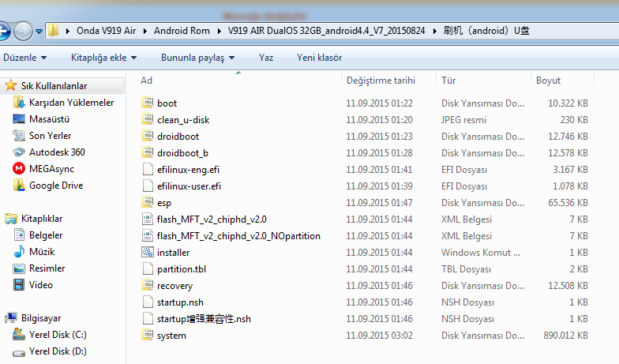Viewport: 619px width, 364px height.
Task: Expand breadcrumb arrow after V919 AIR DualOS folder
Action: (434, 31)
